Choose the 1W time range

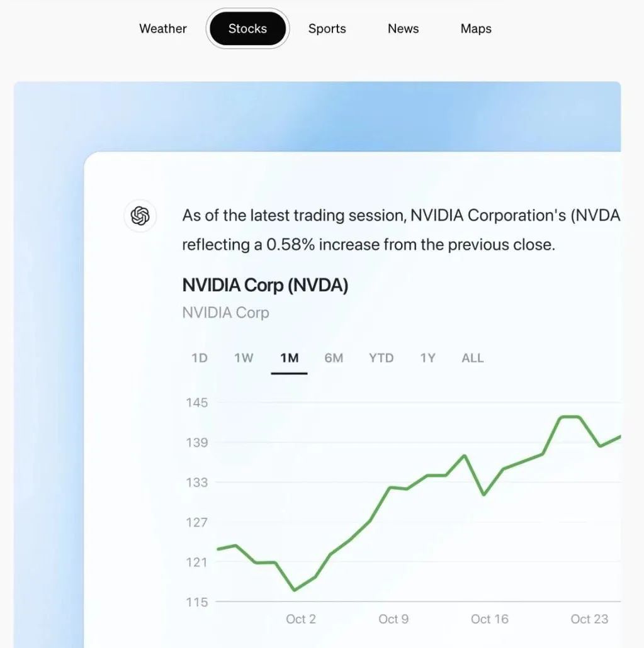[x=244, y=358]
